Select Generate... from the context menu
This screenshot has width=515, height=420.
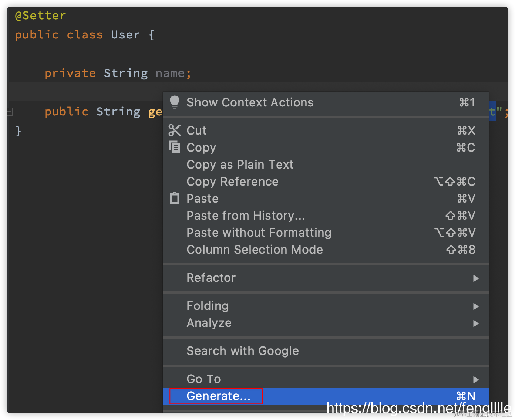(218, 396)
